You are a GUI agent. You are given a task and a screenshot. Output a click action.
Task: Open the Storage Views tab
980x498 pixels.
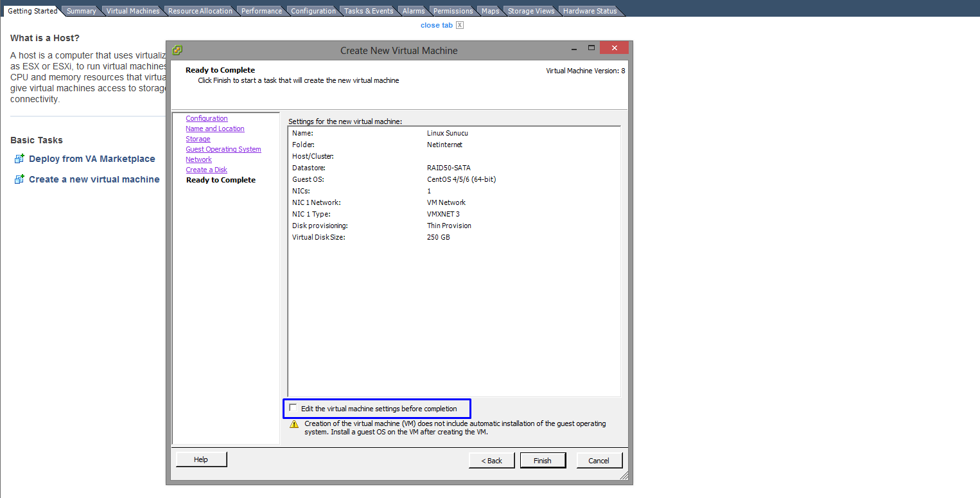click(530, 11)
